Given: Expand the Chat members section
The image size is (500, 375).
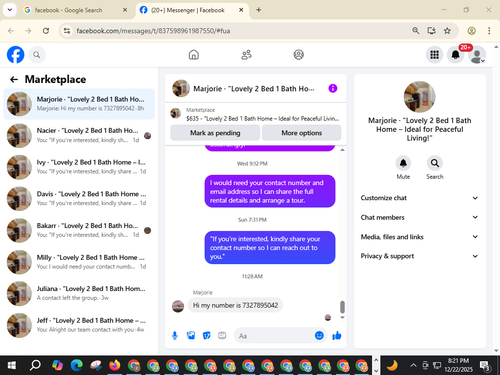Looking at the screenshot, I should point(419,217).
